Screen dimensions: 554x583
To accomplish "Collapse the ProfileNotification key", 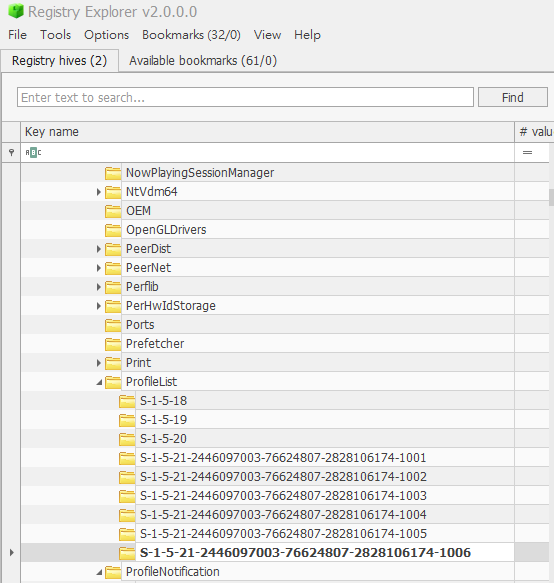I will [99, 572].
